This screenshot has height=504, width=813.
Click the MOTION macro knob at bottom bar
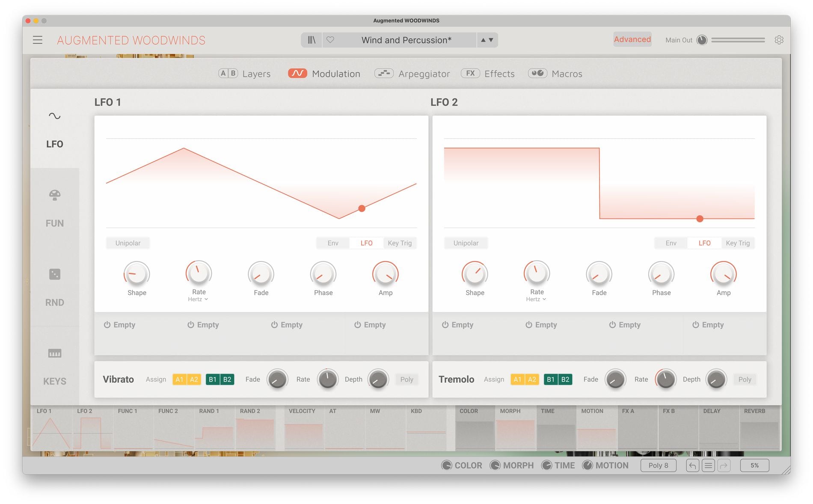[x=587, y=465]
